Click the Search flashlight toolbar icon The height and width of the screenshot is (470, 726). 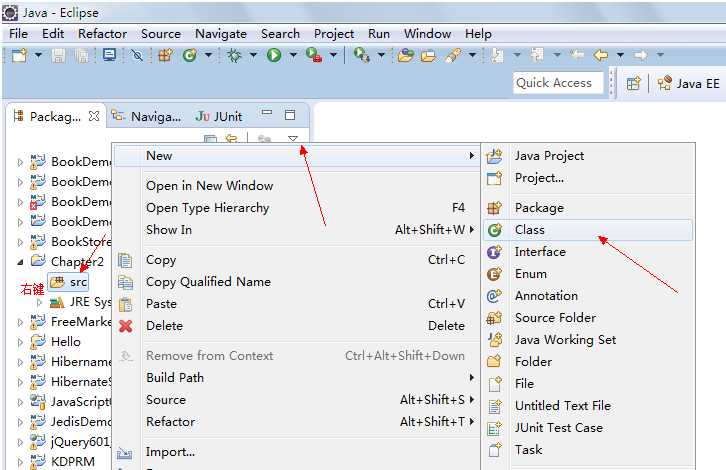click(453, 56)
